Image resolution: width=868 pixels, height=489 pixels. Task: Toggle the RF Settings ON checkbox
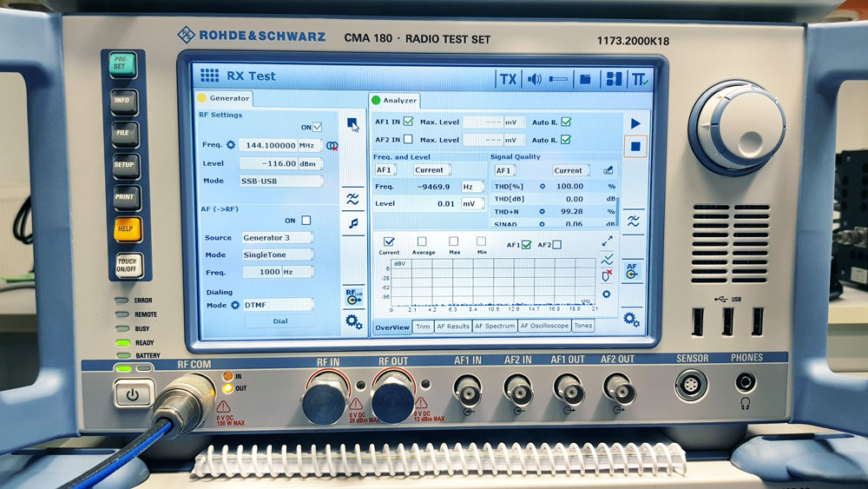coord(318,127)
